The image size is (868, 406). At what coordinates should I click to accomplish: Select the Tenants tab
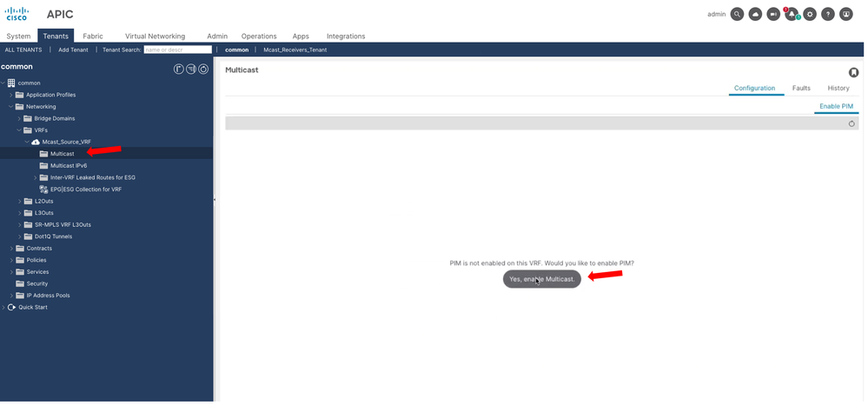point(56,36)
